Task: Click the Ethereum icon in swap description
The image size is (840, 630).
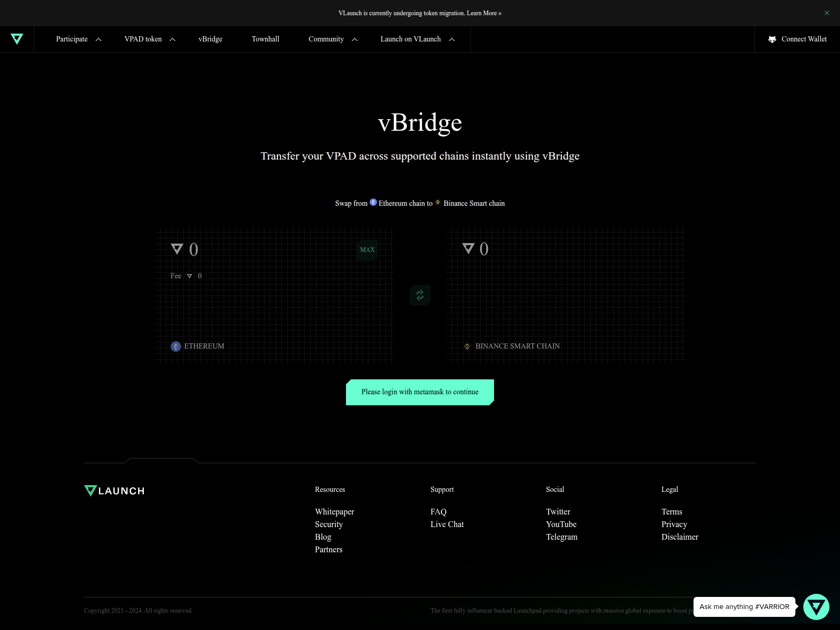Action: pos(373,202)
